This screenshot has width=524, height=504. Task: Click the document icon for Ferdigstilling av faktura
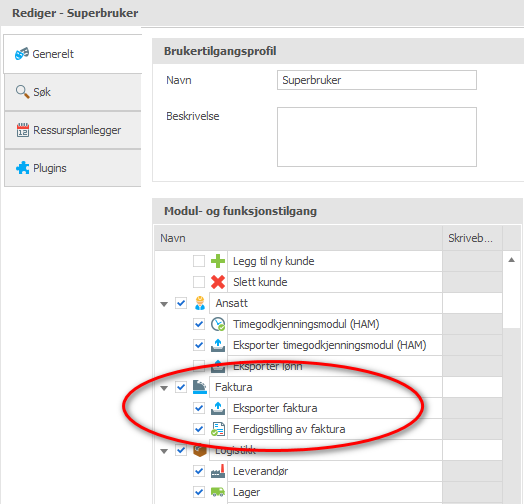pos(218,429)
